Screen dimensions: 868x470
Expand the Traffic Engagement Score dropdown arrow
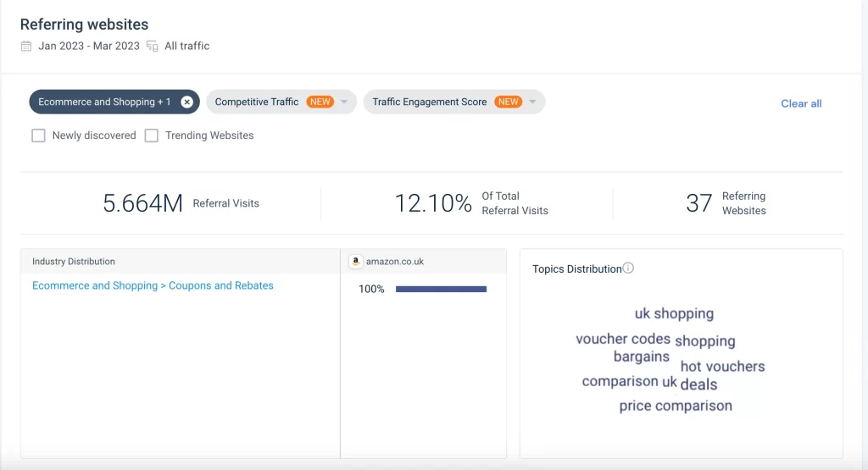pyautogui.click(x=532, y=102)
